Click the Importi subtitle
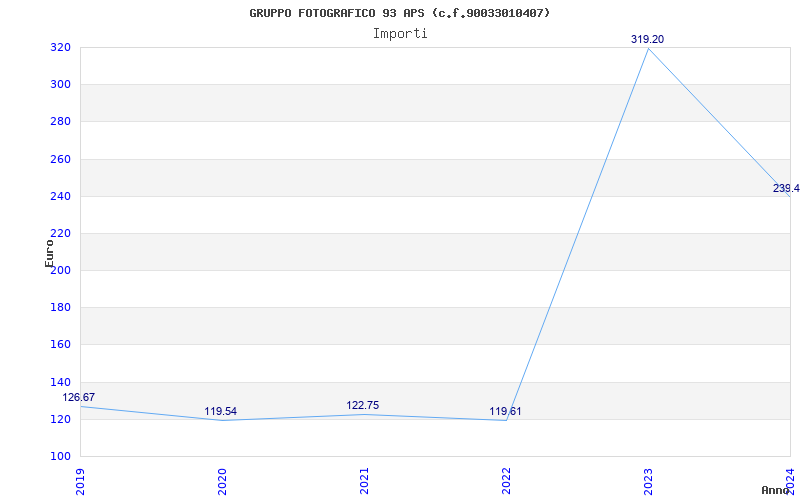The height and width of the screenshot is (500, 800). click(x=400, y=34)
